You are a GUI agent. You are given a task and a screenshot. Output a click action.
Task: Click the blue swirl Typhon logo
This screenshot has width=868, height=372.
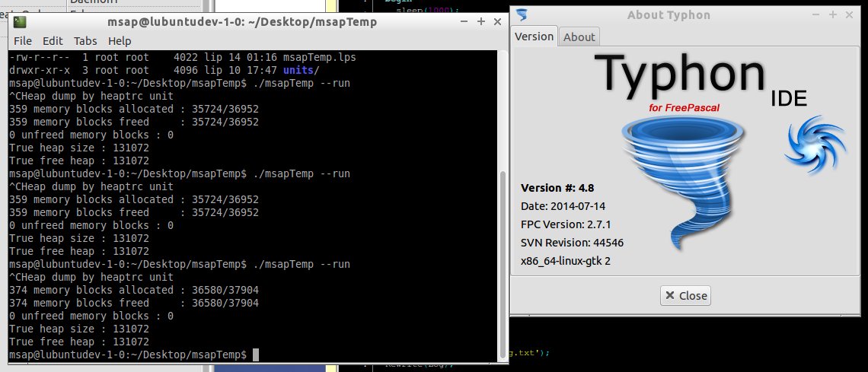point(815,145)
